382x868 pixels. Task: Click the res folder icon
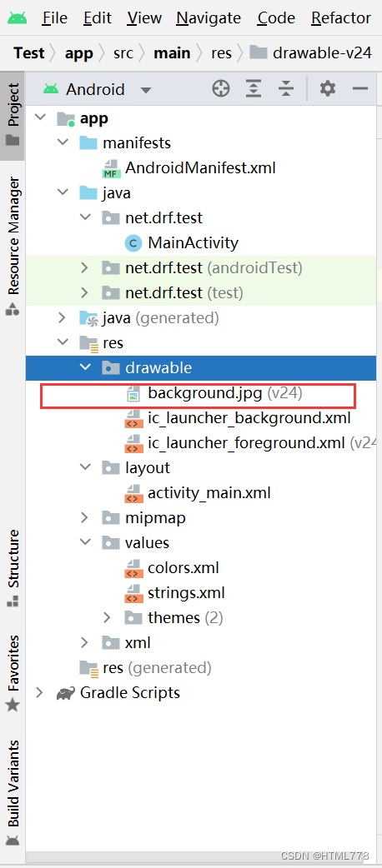(88, 344)
